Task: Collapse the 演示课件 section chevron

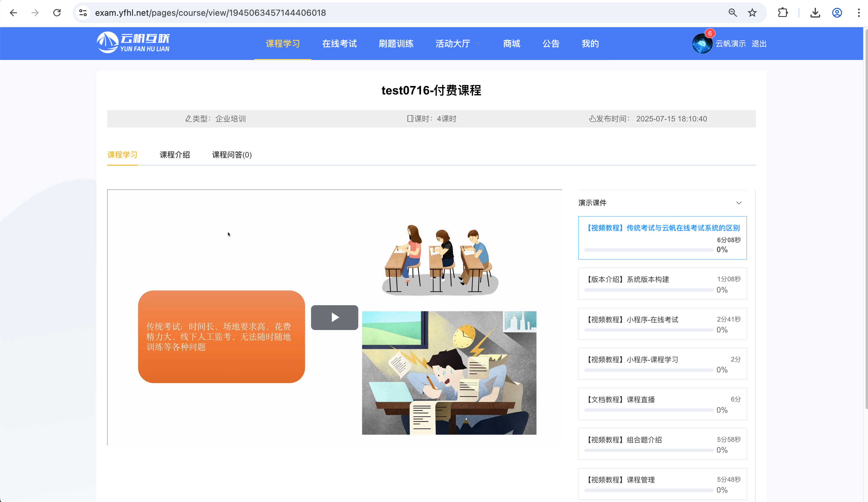Action: (739, 203)
